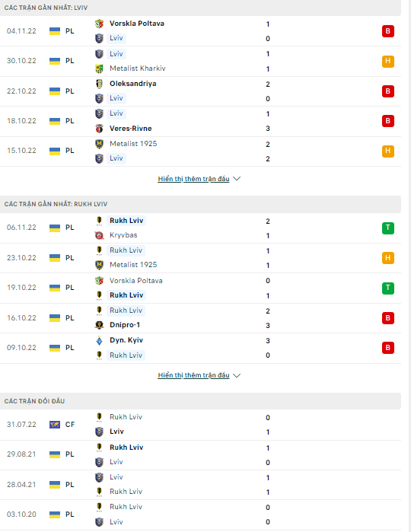Open the Dyn. Kyiv vs Rukh Lviv match row
Viewport: 411px width, 532px height.
(200, 348)
